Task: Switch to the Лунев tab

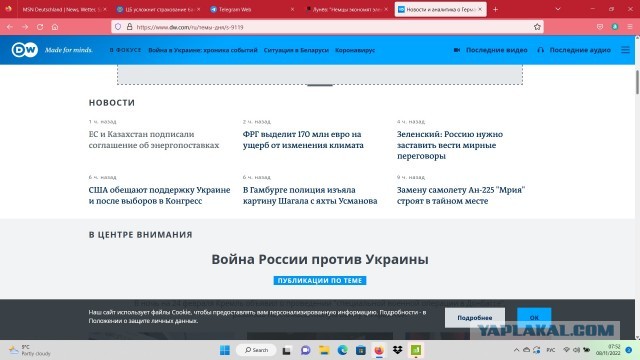Action: pyautogui.click(x=346, y=9)
